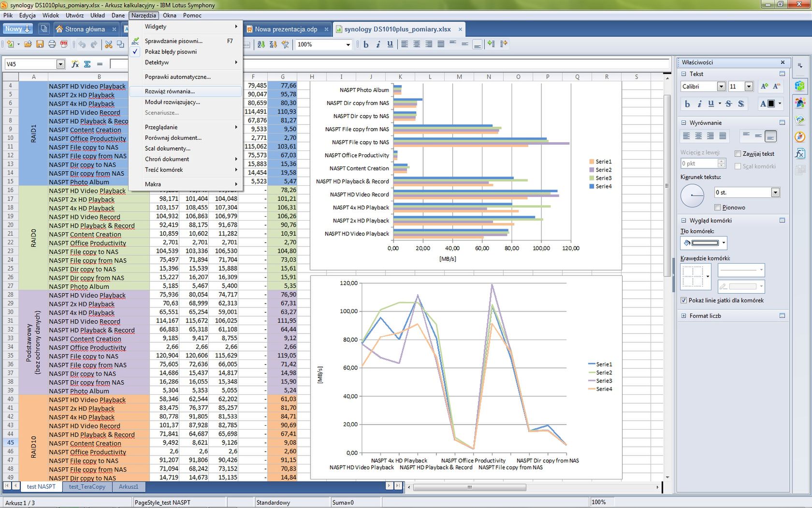Viewport: 812px width, 508px height.
Task: Open the cell borders style dropdown arrow
Action: [x=708, y=276]
